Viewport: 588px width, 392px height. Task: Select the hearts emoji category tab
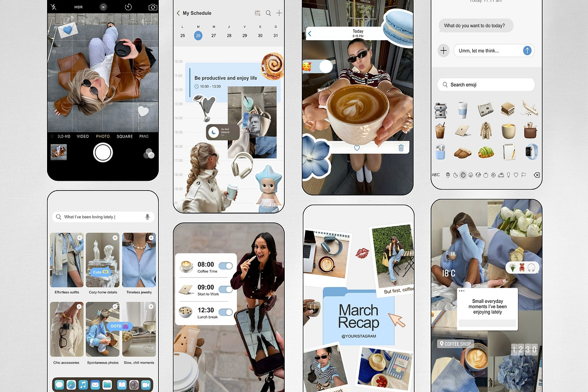point(515,175)
